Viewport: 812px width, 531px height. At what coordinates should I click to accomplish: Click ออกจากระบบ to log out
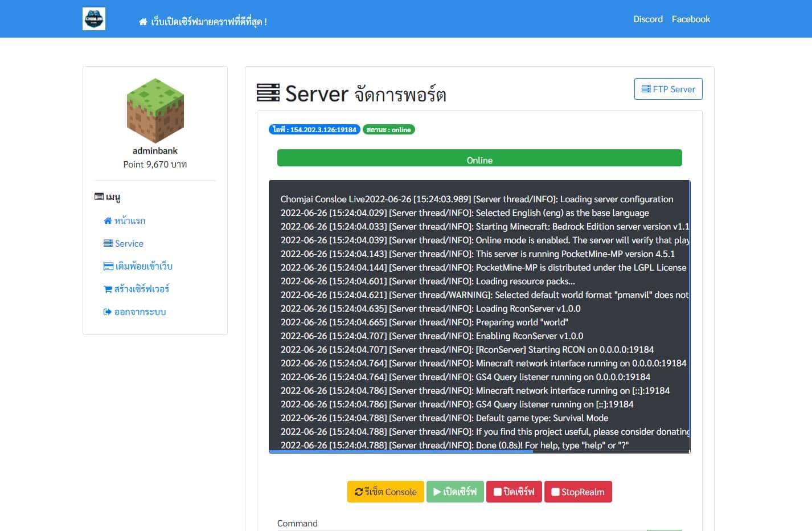pos(134,312)
